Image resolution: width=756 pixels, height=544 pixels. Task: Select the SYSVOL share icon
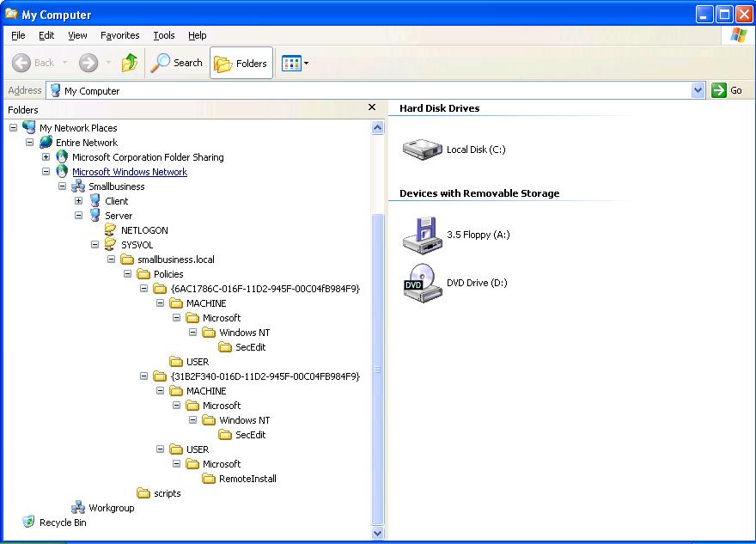(111, 245)
